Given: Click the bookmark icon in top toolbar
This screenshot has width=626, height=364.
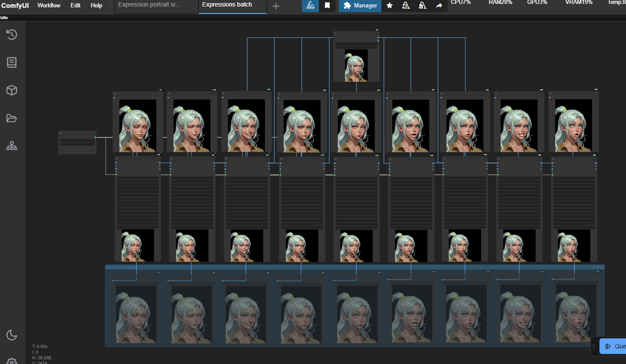Looking at the screenshot, I should pyautogui.click(x=327, y=6).
